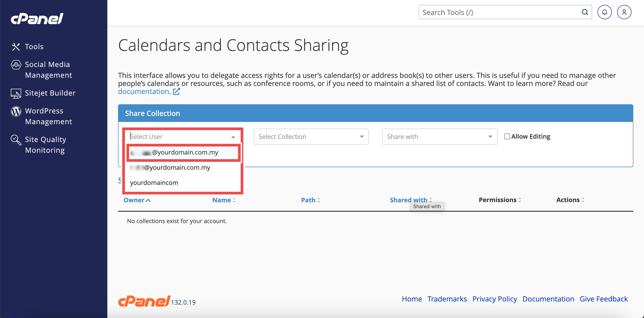Screen dimensions: 644x318
Task: Open the Tools wrench icon
Action: pos(16,47)
